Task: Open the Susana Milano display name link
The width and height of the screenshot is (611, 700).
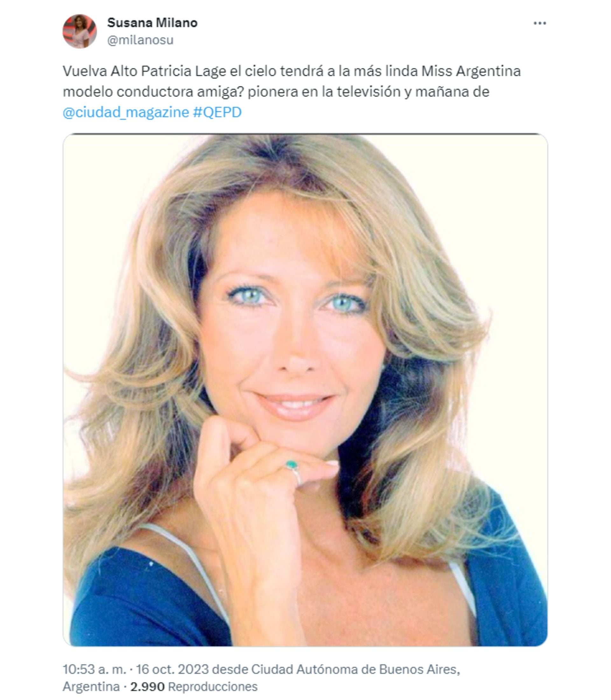Action: [x=152, y=23]
